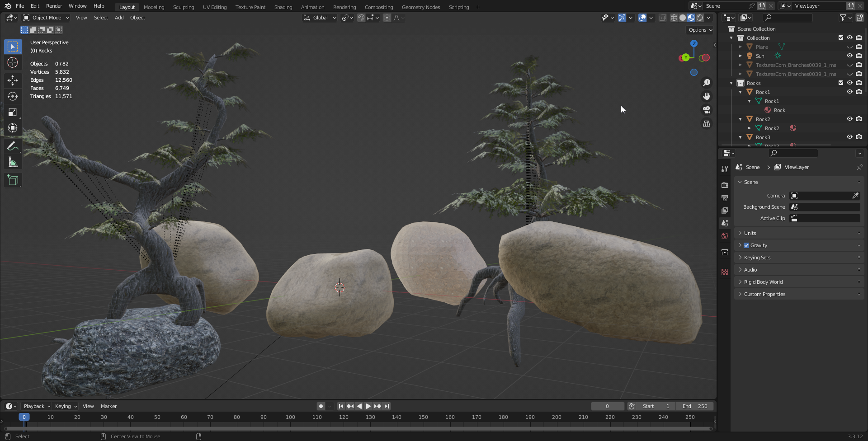The image size is (868, 441).
Task: Open the Output properties tab
Action: (725, 197)
